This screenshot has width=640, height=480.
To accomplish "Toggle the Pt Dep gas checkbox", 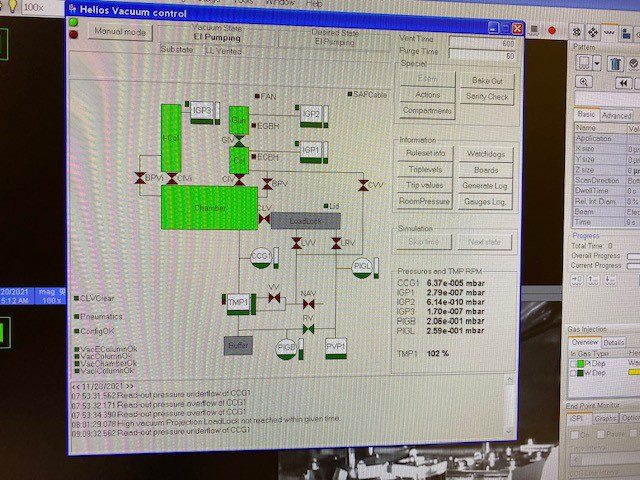I will point(573,364).
